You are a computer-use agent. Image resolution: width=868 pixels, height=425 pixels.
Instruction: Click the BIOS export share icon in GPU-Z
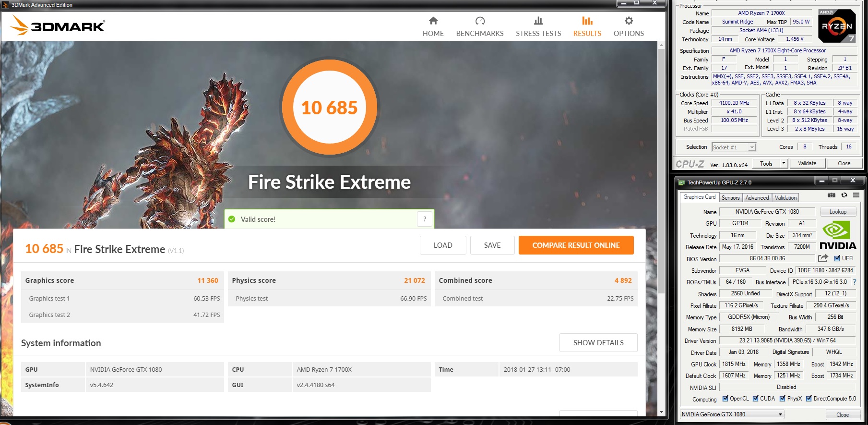[x=823, y=258]
